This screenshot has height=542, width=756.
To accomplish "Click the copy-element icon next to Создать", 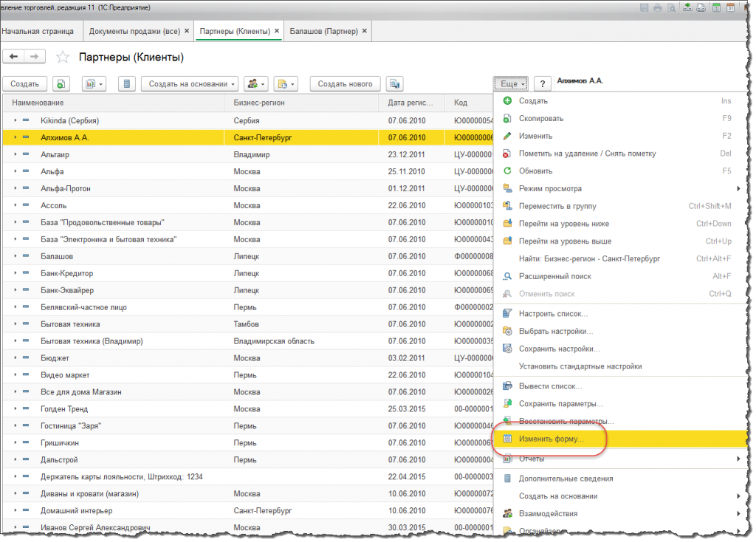I will (x=61, y=84).
